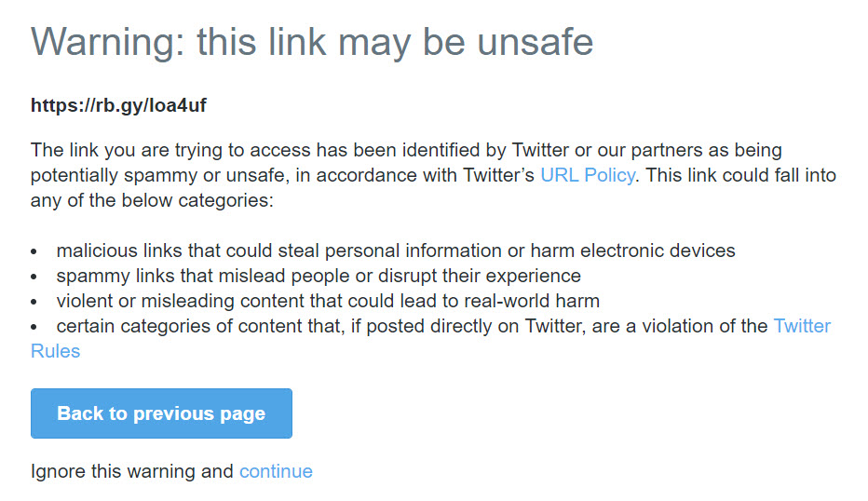The image size is (868, 501).
Task: Click the "Ignore this warning and" text
Action: point(131,471)
